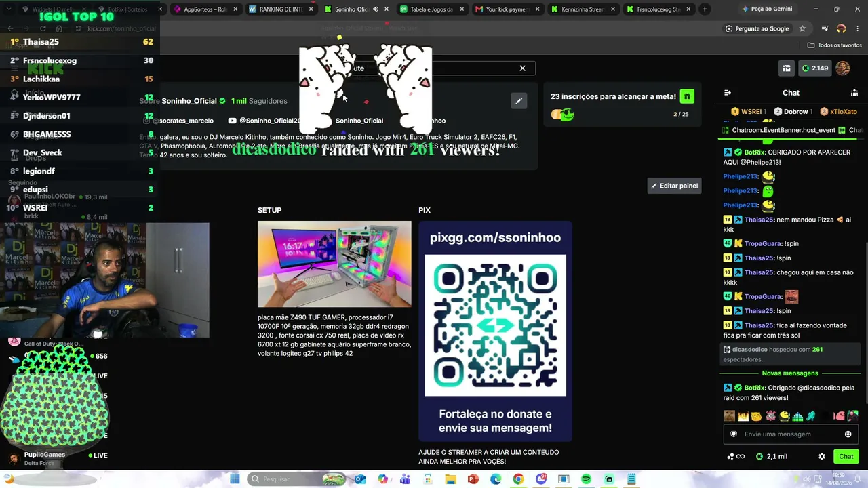Click the dicasdodico hosted event message
868x488 pixels.
tap(789, 354)
